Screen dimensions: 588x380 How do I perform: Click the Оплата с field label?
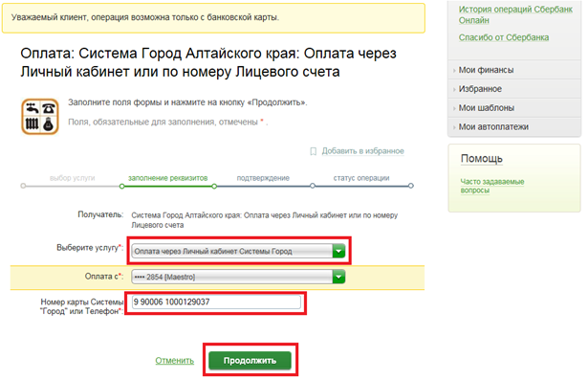pyautogui.click(x=104, y=277)
